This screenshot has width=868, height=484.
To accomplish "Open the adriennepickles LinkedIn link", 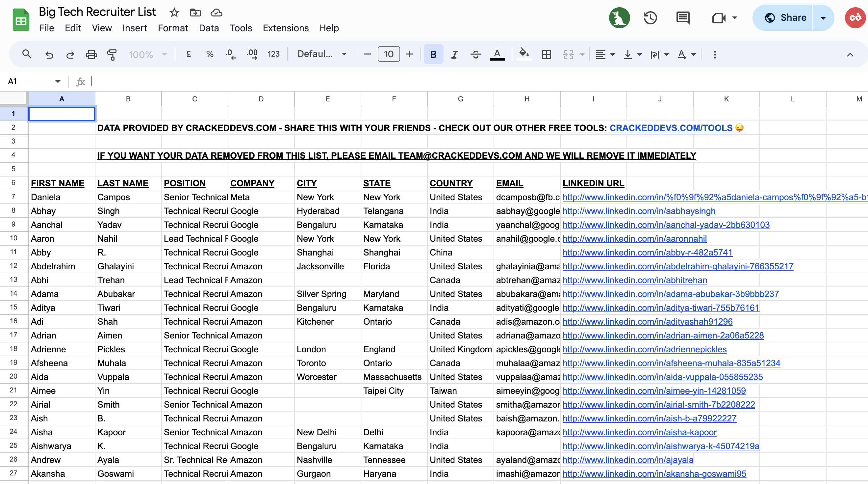I will click(x=644, y=349).
